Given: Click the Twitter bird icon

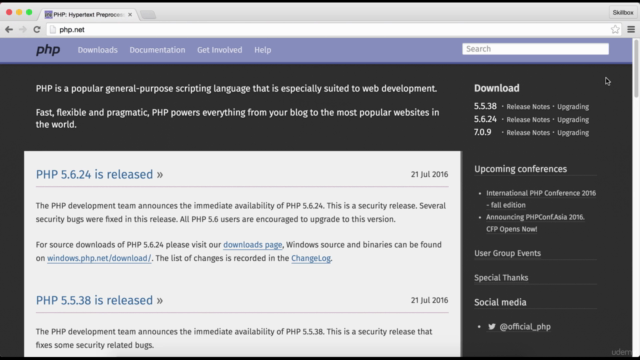Looking at the screenshot, I should [x=492, y=327].
